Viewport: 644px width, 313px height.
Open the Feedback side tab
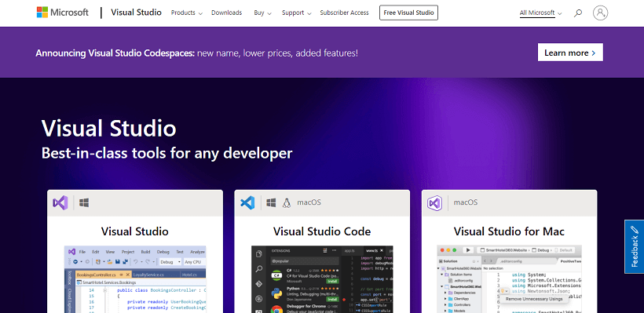pos(634,246)
